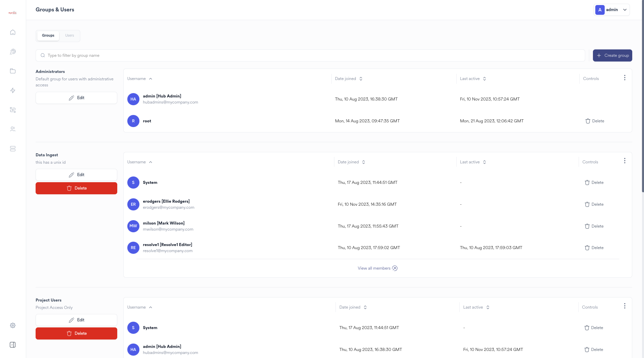Screen dimensions: 644x358
Task: Open the servers stack icon in sidebar
Action: tap(12, 149)
